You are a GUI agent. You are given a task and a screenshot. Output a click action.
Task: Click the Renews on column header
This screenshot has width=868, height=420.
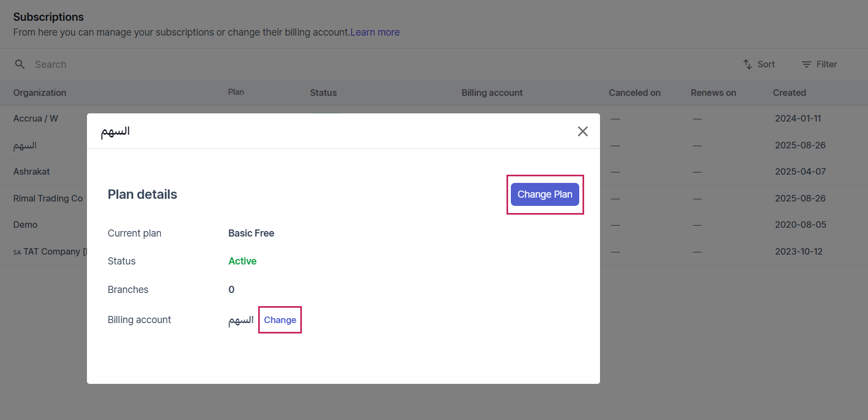click(713, 93)
